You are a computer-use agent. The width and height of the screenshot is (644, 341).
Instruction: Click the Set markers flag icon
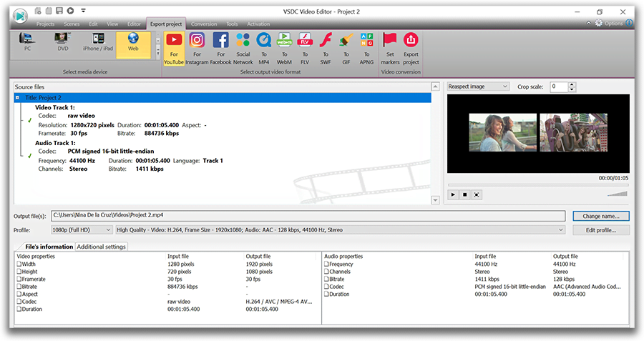click(x=390, y=49)
